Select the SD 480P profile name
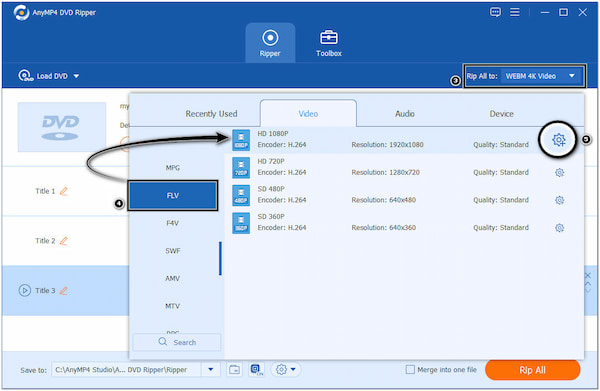This screenshot has width=600, height=391. click(x=271, y=189)
